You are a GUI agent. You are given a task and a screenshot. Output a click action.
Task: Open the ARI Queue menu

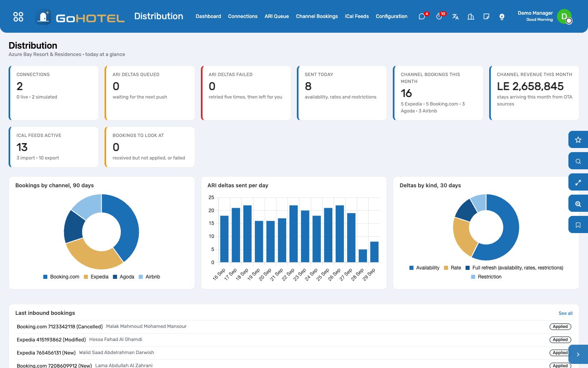tap(276, 16)
